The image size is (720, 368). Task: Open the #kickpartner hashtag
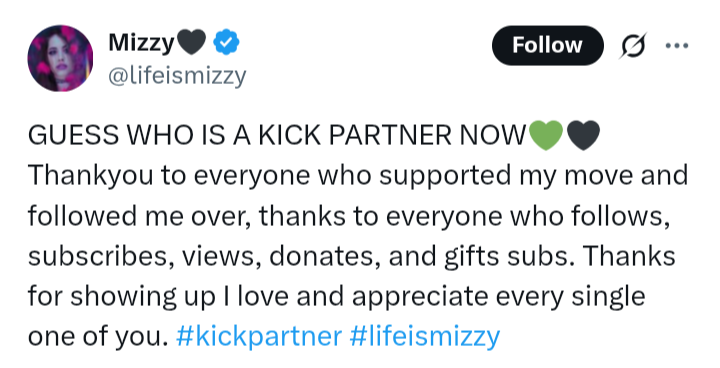pyautogui.click(x=259, y=337)
